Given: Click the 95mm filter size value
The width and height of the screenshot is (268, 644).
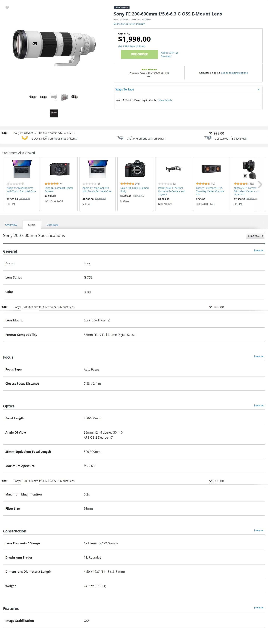Looking at the screenshot, I should [x=88, y=509].
